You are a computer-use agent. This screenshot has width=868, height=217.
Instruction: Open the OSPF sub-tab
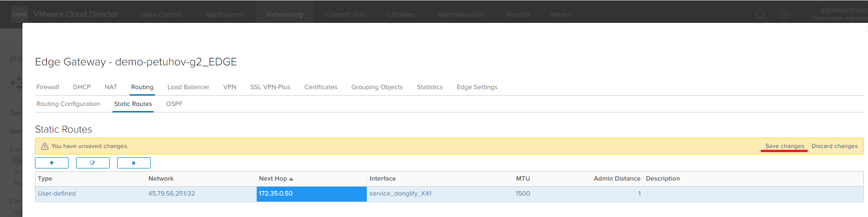coord(174,104)
